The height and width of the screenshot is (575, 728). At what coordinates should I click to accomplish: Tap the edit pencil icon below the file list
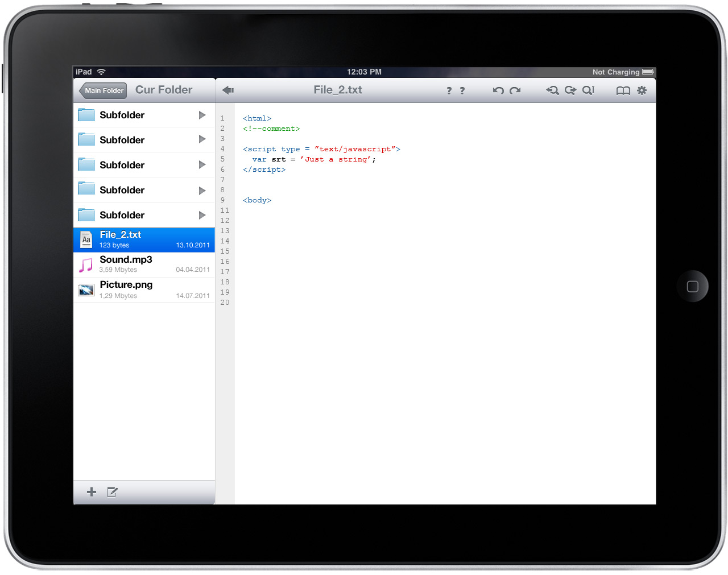[112, 492]
